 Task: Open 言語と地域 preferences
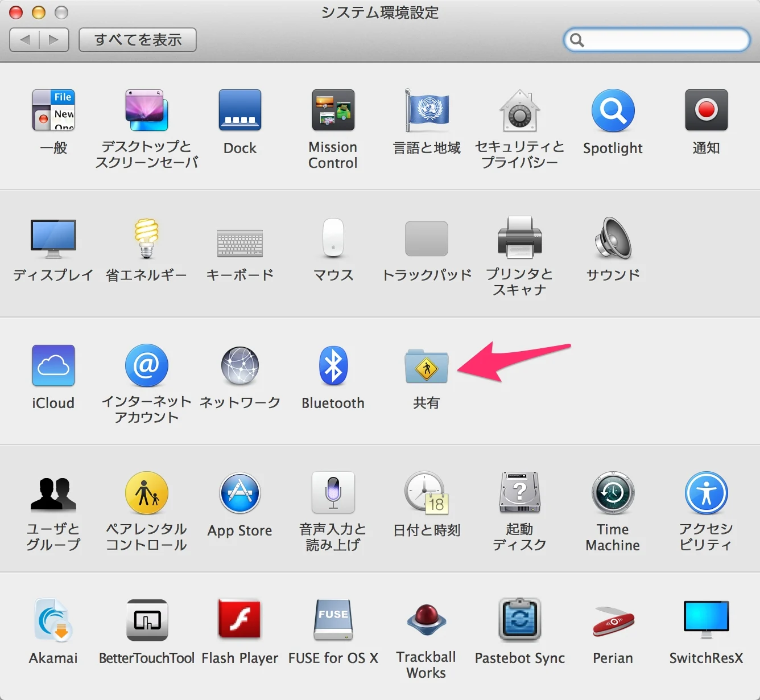coord(427,110)
